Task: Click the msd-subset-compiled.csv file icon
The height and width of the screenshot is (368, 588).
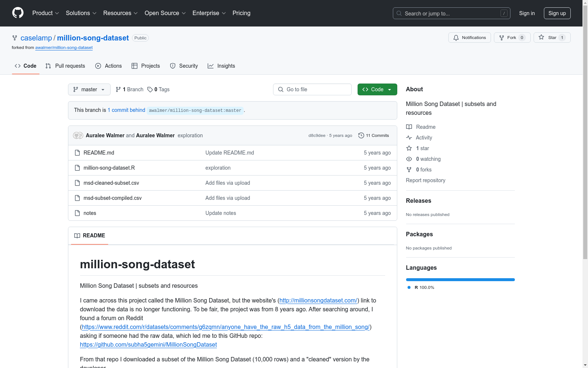Action: (77, 198)
